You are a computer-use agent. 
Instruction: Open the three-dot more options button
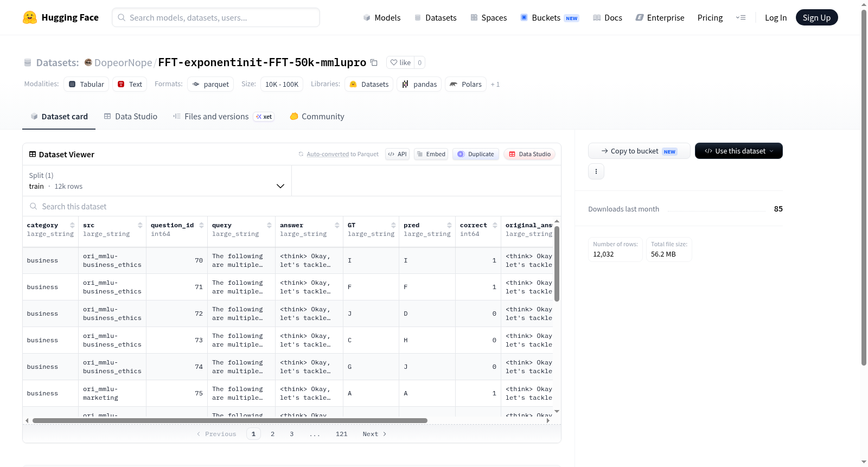click(x=596, y=171)
